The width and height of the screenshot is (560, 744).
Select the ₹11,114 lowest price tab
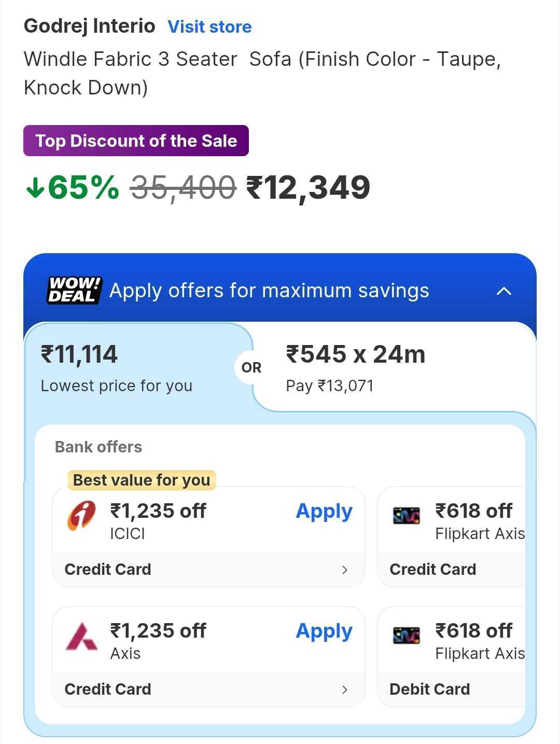(x=117, y=367)
